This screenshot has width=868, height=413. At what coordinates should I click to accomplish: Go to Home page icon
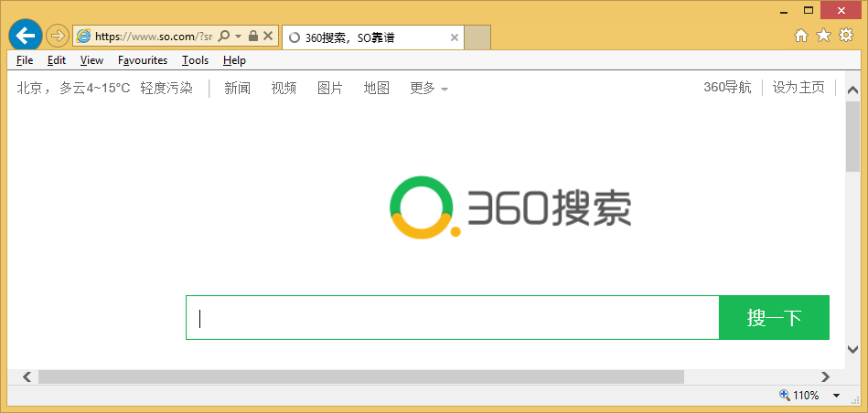pyautogui.click(x=801, y=36)
